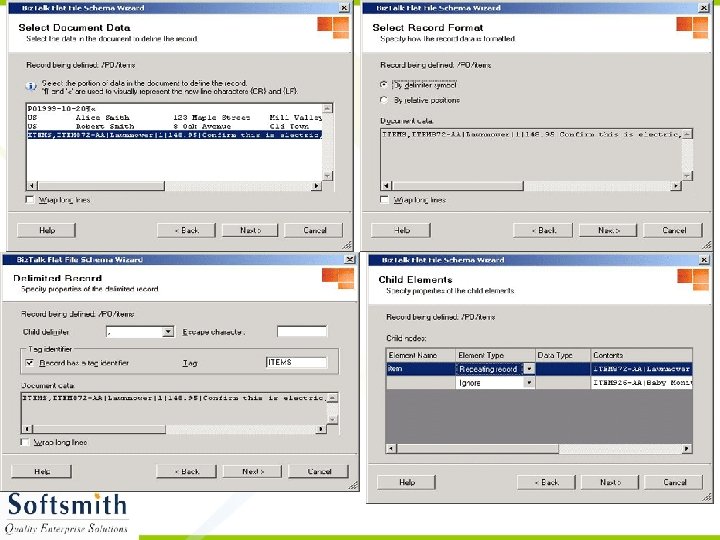Screen dimensions: 720x540
Task: Click the ITEMS line in Select Record Format data
Action: (x=532, y=135)
